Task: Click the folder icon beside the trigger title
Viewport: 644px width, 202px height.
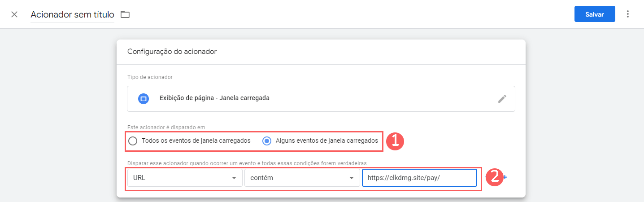Action: click(x=125, y=14)
